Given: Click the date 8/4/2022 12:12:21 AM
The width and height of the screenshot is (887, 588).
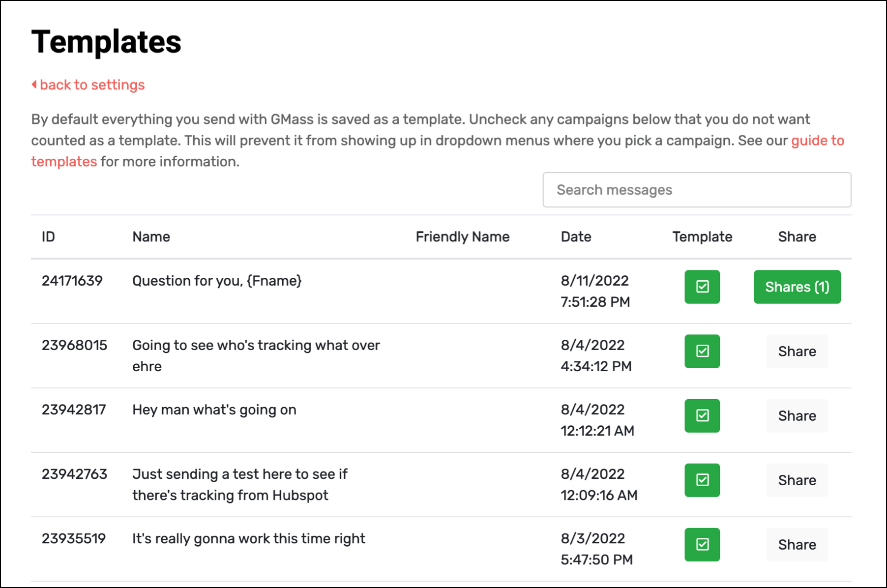Looking at the screenshot, I should point(597,420).
